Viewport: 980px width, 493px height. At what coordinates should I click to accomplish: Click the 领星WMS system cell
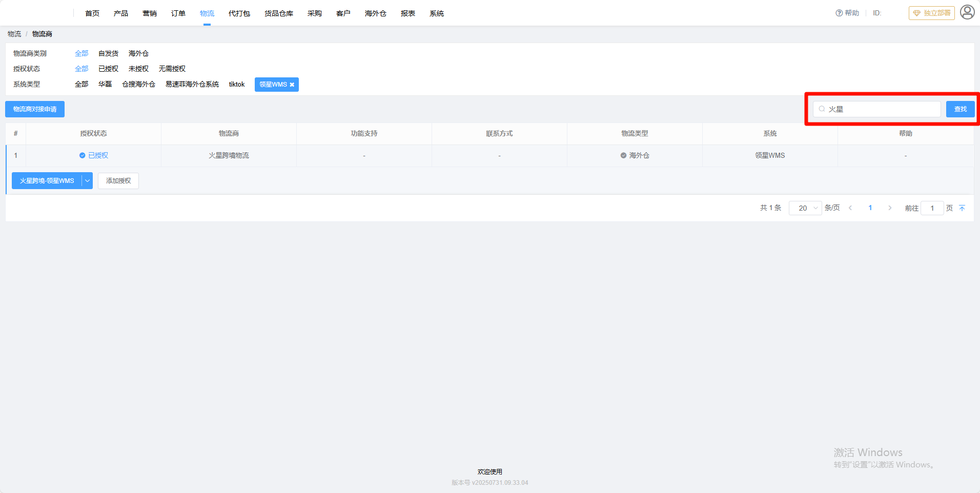770,155
